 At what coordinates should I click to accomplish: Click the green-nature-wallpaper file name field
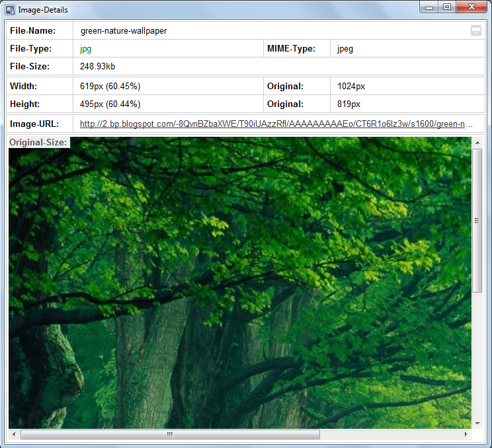click(x=124, y=30)
